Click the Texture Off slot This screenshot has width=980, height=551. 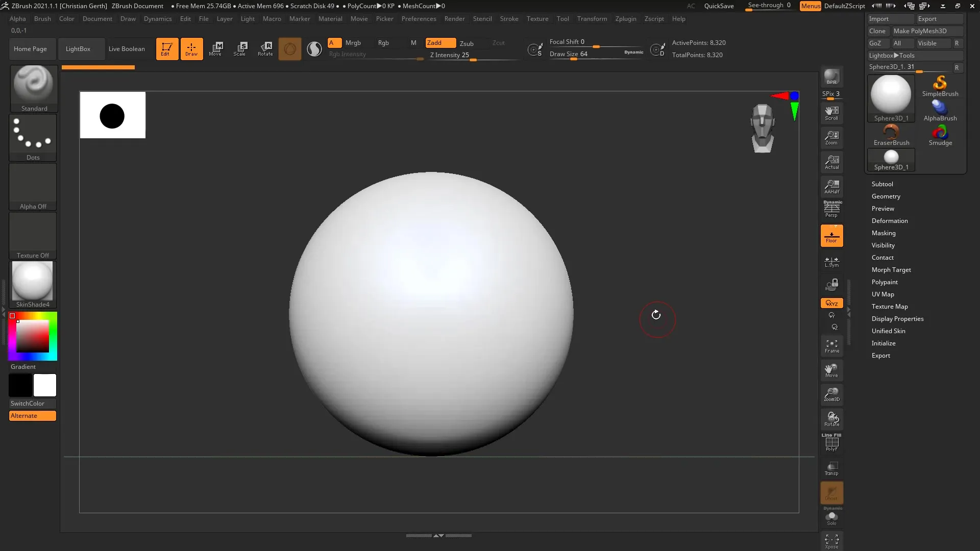[x=33, y=236]
